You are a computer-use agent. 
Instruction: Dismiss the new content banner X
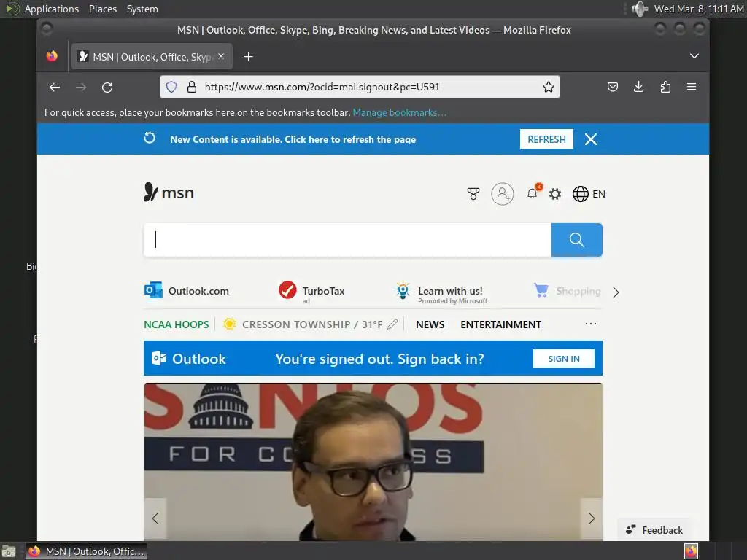point(591,139)
